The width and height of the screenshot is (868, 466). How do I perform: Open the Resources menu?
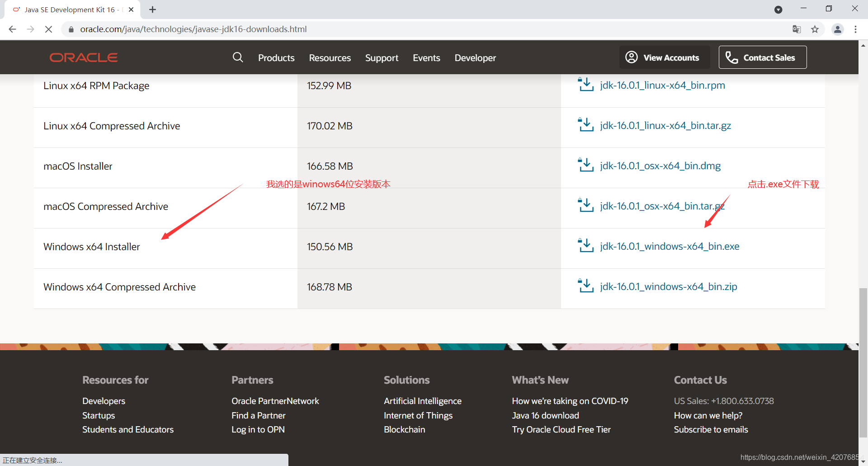(330, 58)
